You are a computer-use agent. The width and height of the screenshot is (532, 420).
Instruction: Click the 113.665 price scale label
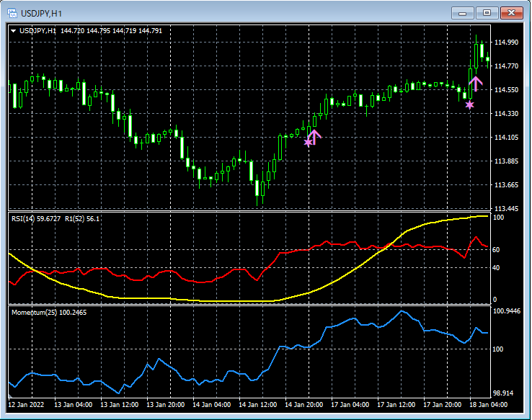point(506,184)
